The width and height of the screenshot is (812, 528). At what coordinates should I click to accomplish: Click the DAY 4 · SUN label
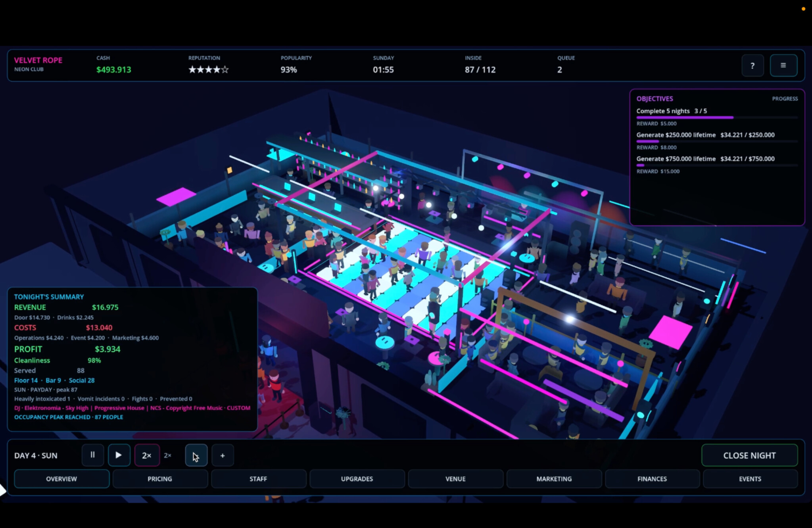(36, 455)
